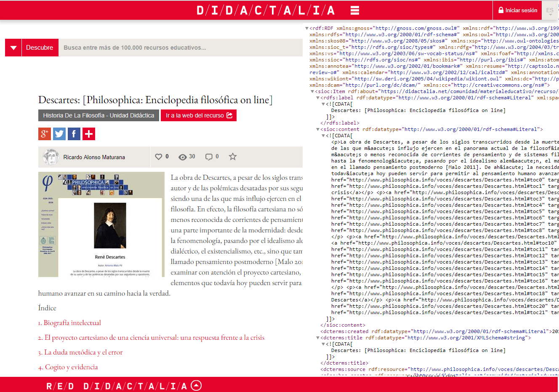
Task: Open comments speech bubble icon
Action: (x=209, y=157)
